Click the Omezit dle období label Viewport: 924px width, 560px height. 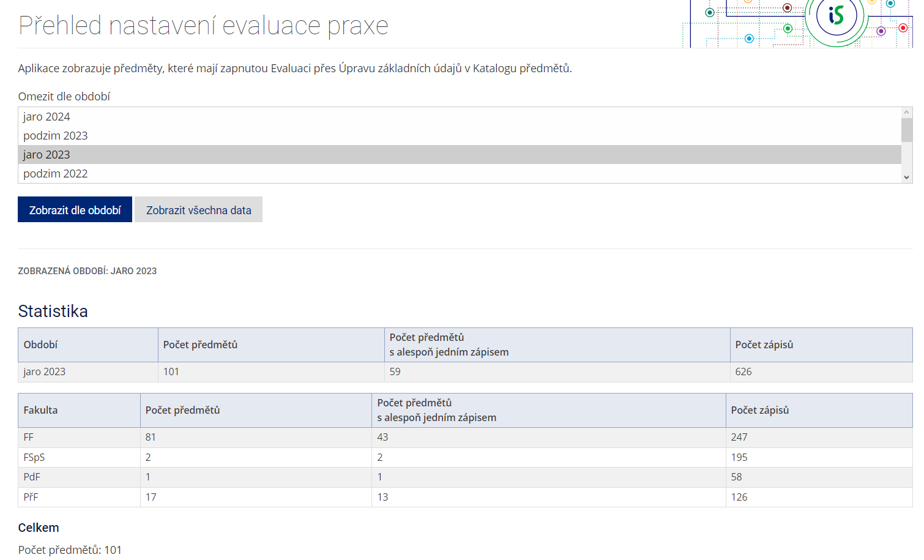coord(64,96)
